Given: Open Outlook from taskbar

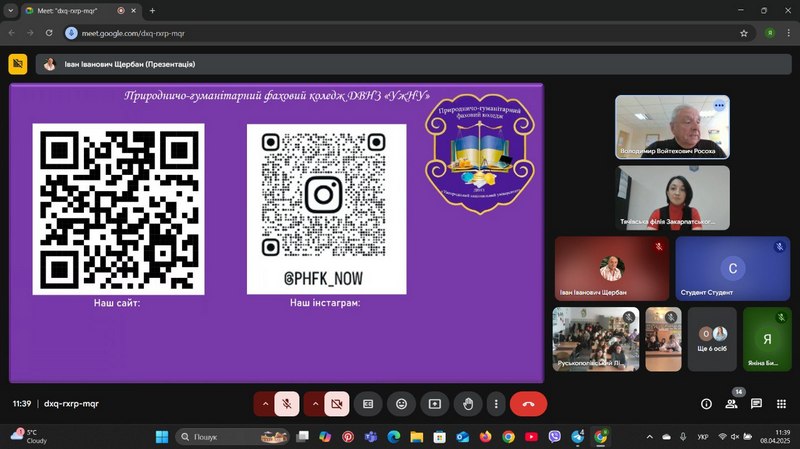Looking at the screenshot, I should pyautogui.click(x=462, y=437).
